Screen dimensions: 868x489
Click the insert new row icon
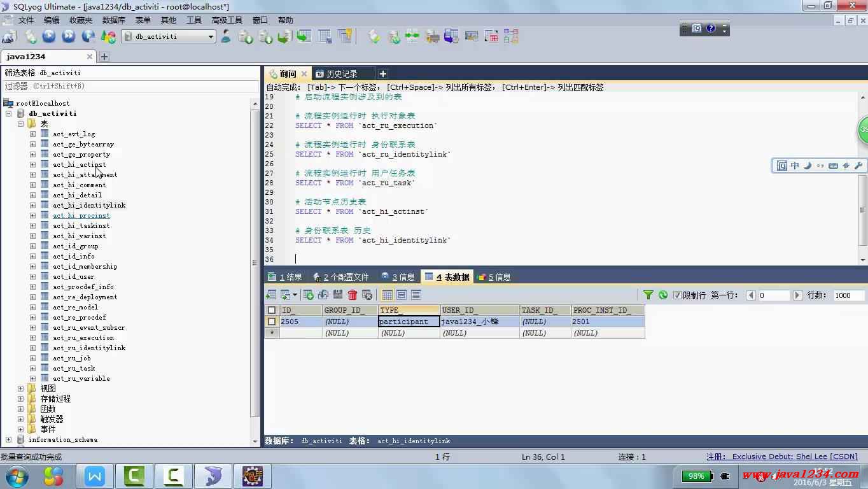pos(309,295)
